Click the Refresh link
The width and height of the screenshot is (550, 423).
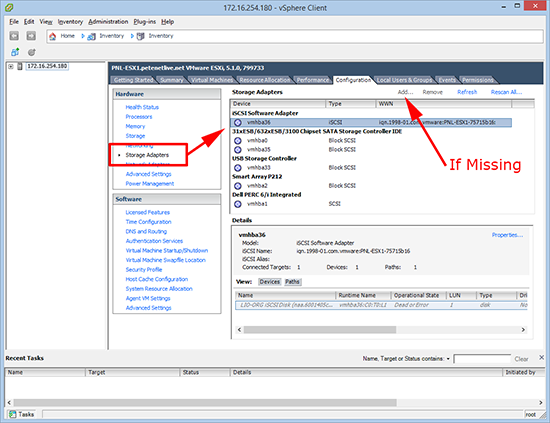coord(467,92)
